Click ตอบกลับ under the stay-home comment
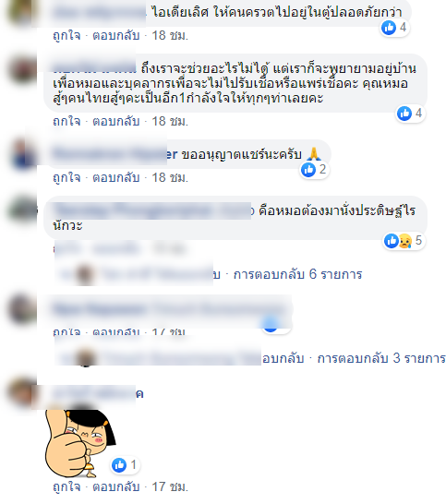The image size is (446, 504). point(116,121)
